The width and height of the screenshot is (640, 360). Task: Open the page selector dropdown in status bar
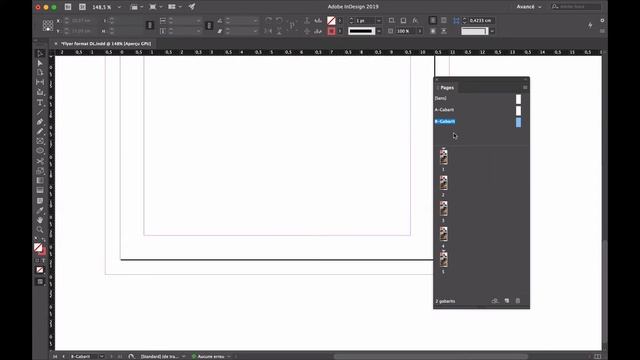(x=102, y=356)
